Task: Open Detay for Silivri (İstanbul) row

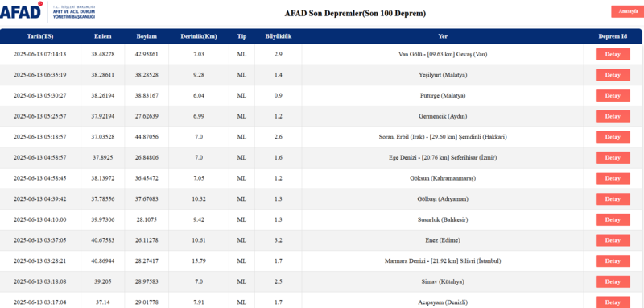Action: pyautogui.click(x=613, y=261)
